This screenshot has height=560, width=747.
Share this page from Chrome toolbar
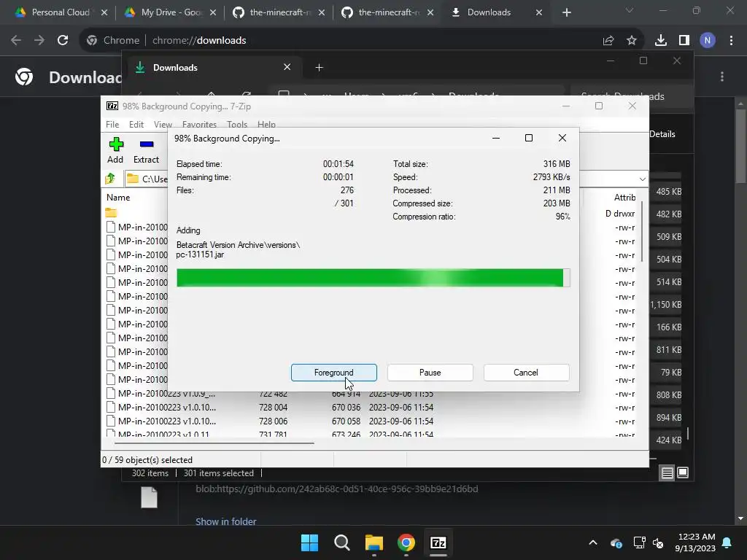point(608,41)
